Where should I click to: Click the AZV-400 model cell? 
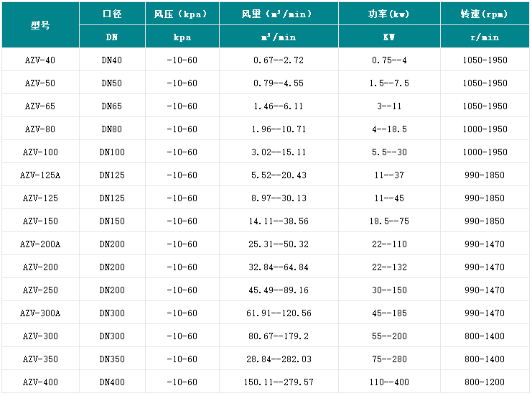coord(40,382)
